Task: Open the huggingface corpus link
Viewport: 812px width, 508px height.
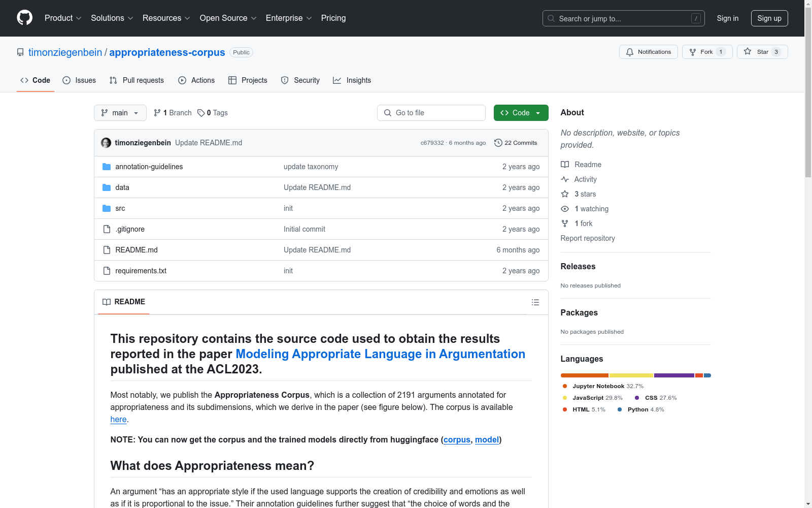Action: tap(457, 440)
